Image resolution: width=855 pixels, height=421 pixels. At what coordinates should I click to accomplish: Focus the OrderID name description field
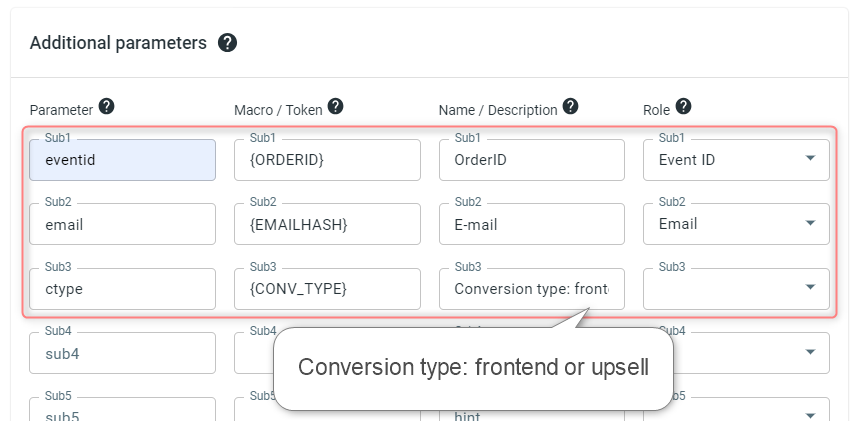coord(532,160)
